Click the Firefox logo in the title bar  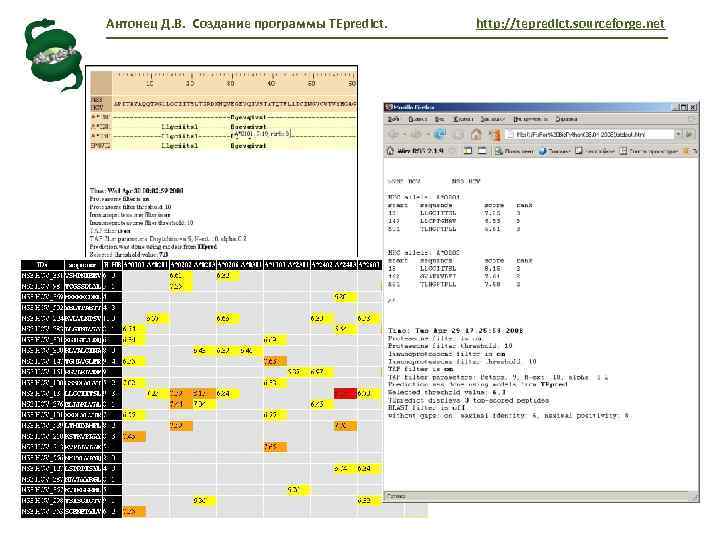389,107
